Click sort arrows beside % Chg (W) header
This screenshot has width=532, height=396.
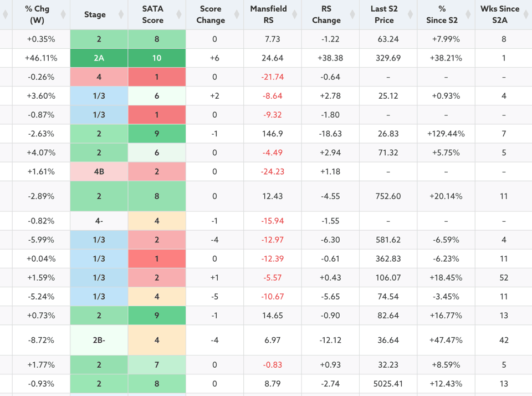(x=63, y=14)
